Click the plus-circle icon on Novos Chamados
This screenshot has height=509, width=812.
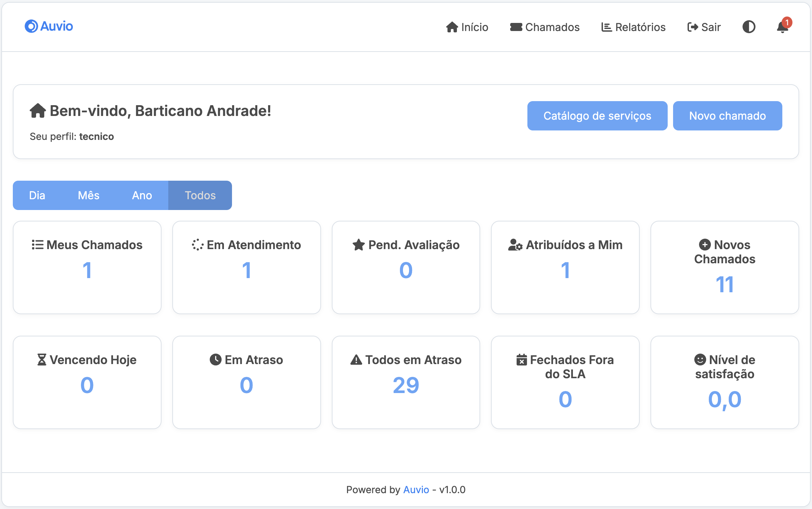(705, 245)
